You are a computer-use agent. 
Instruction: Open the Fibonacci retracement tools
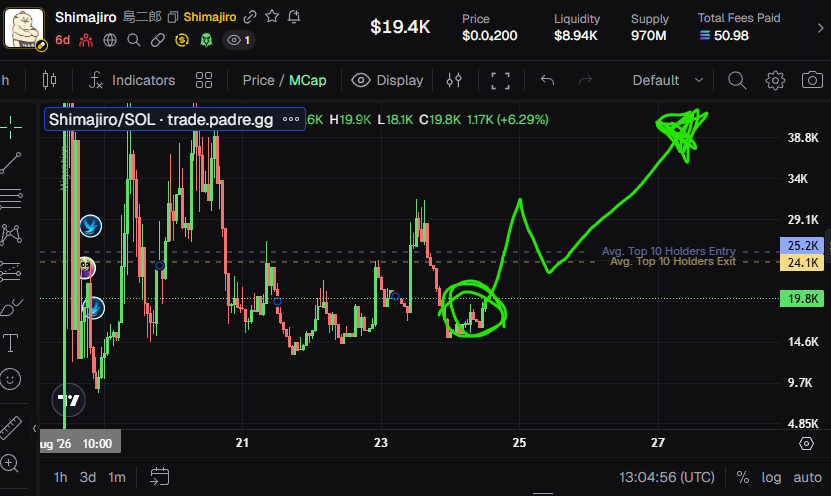coord(11,199)
